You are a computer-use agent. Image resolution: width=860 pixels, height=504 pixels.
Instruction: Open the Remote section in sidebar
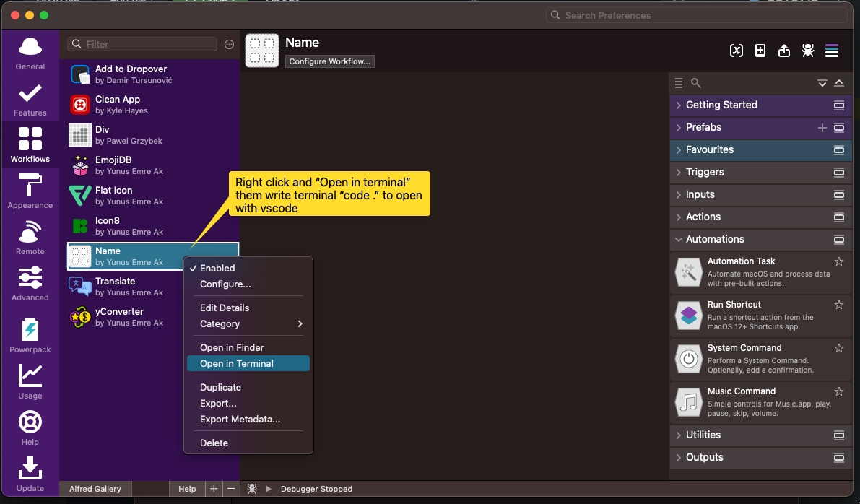[30, 237]
